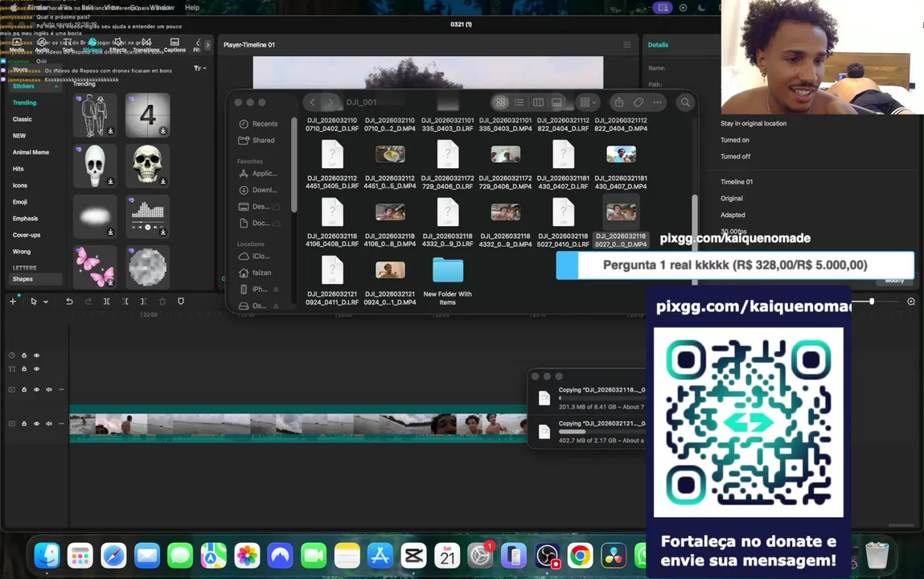Lock the top effects track

click(x=24, y=355)
